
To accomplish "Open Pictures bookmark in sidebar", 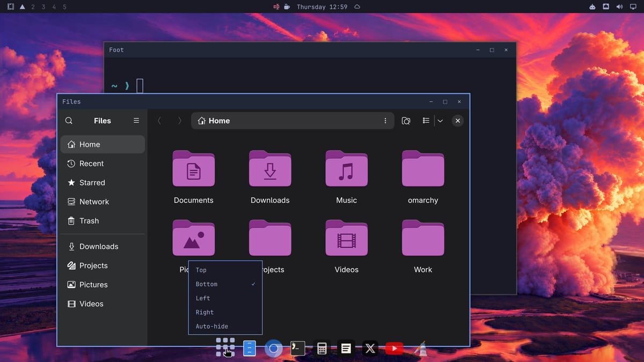I will click(x=103, y=285).
